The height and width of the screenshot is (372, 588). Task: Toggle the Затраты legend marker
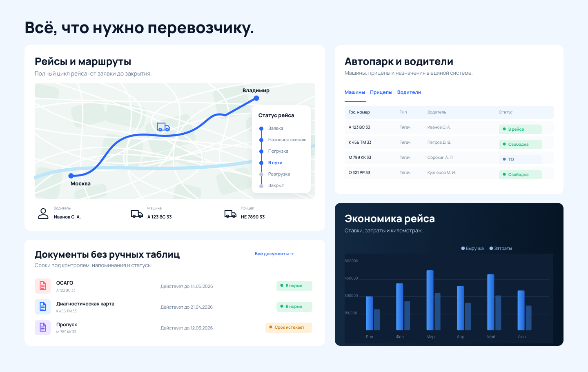(491, 248)
